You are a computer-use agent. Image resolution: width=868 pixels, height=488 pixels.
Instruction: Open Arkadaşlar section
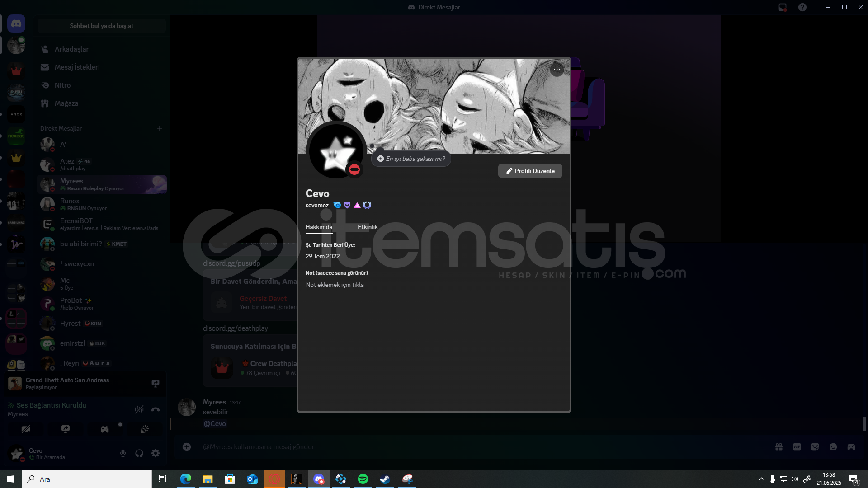point(102,49)
